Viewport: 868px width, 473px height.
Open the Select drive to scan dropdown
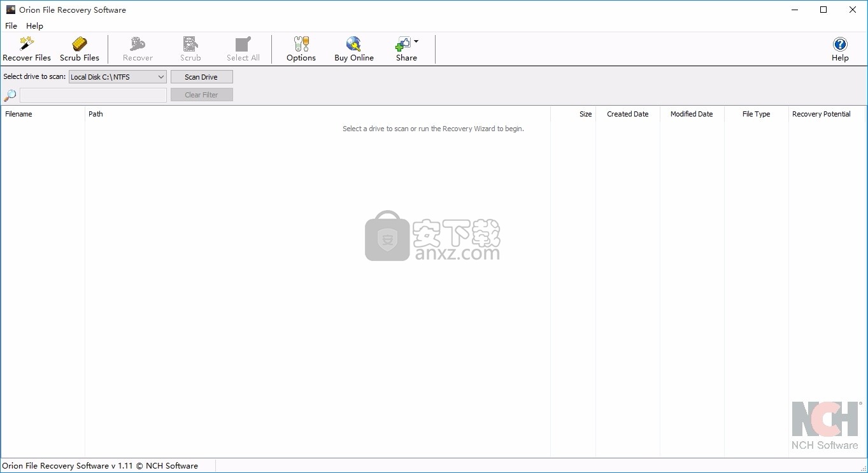click(118, 77)
